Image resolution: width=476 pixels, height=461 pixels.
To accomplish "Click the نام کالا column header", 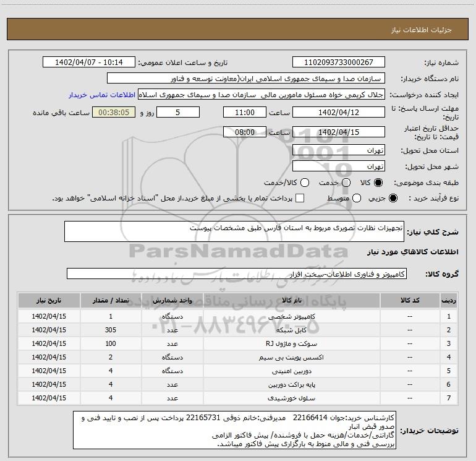I will pyautogui.click(x=291, y=300).
